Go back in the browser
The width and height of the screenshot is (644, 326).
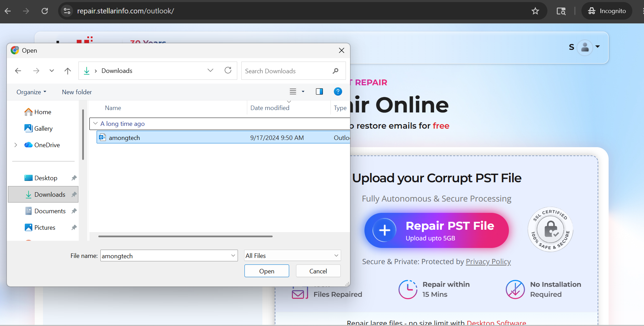point(8,11)
